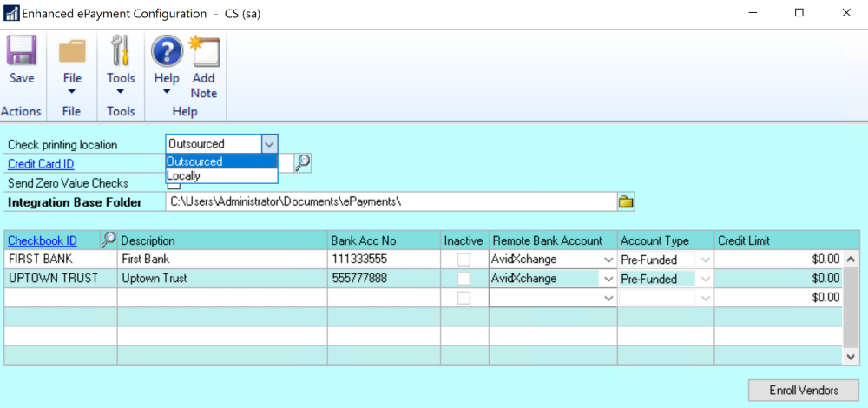Viewport: 868px width, 408px height.
Task: Toggle Inactive checkbox for UPTOWN TRUST
Action: click(x=464, y=279)
